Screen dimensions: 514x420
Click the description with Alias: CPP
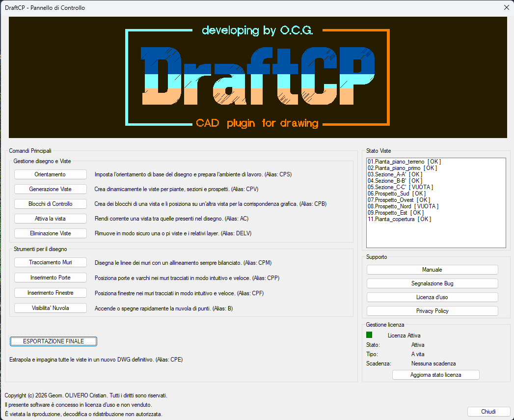[x=187, y=278]
